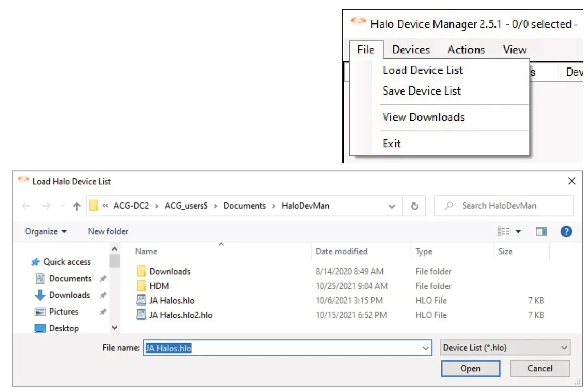Select the JA Halos.hlo file icon
Viewport: 588px width, 392px height.
(x=141, y=300)
